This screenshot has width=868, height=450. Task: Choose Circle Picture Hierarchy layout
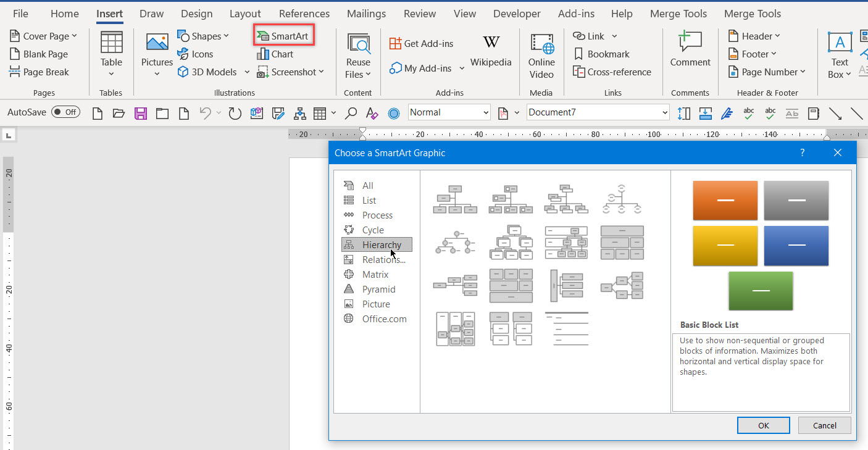(x=456, y=242)
